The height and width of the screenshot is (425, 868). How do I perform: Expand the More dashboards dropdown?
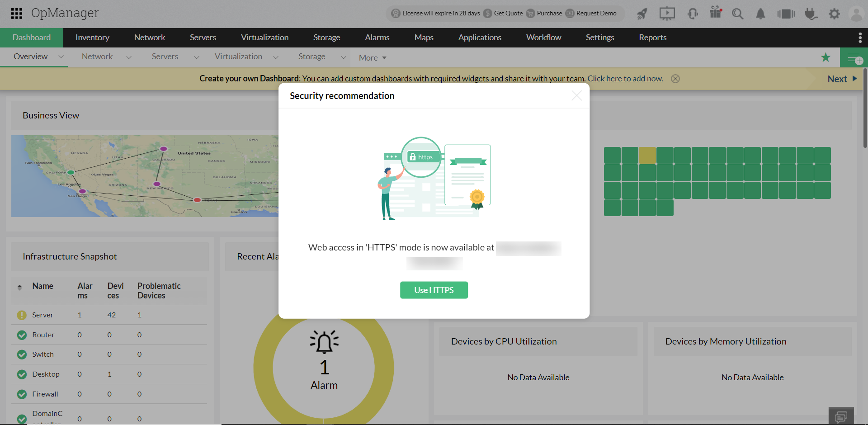(x=373, y=58)
